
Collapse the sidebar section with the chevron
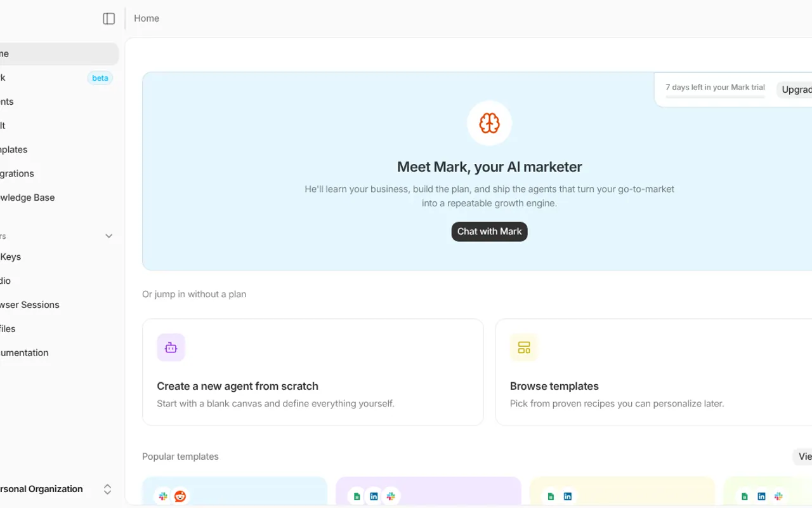click(x=109, y=236)
